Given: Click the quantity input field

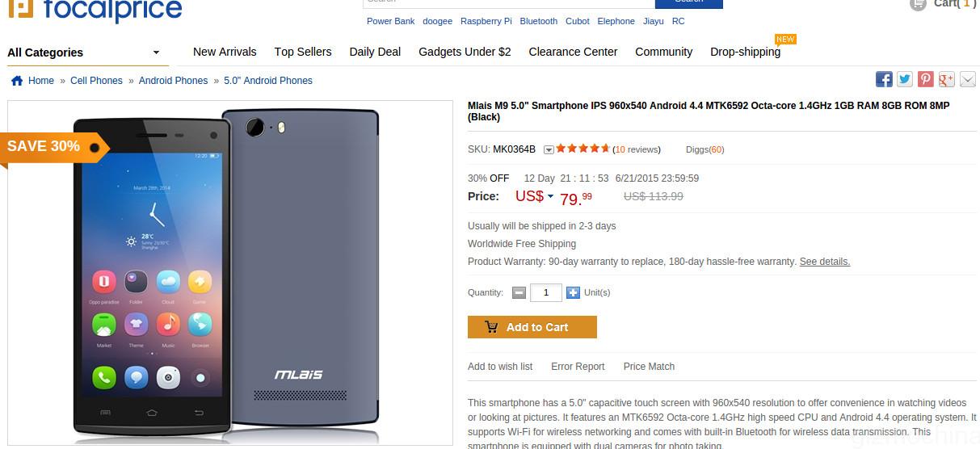Looking at the screenshot, I should pyautogui.click(x=545, y=292).
